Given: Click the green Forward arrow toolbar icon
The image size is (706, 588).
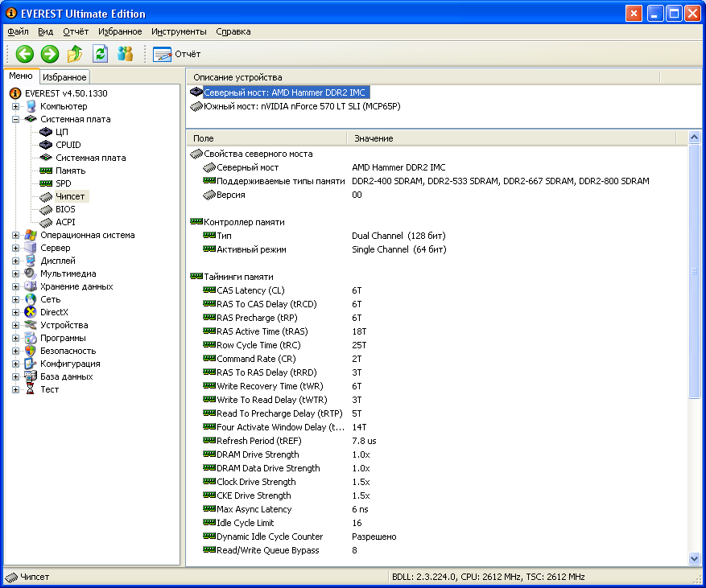Looking at the screenshot, I should click(50, 54).
